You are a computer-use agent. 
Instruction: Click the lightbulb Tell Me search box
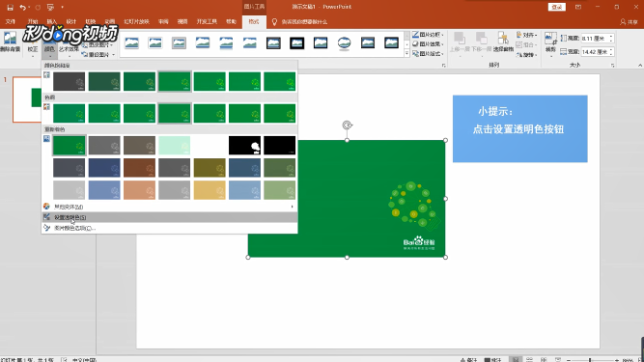pos(300,22)
